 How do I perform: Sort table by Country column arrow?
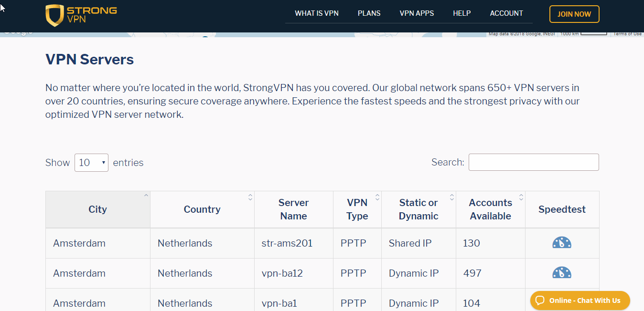click(250, 197)
